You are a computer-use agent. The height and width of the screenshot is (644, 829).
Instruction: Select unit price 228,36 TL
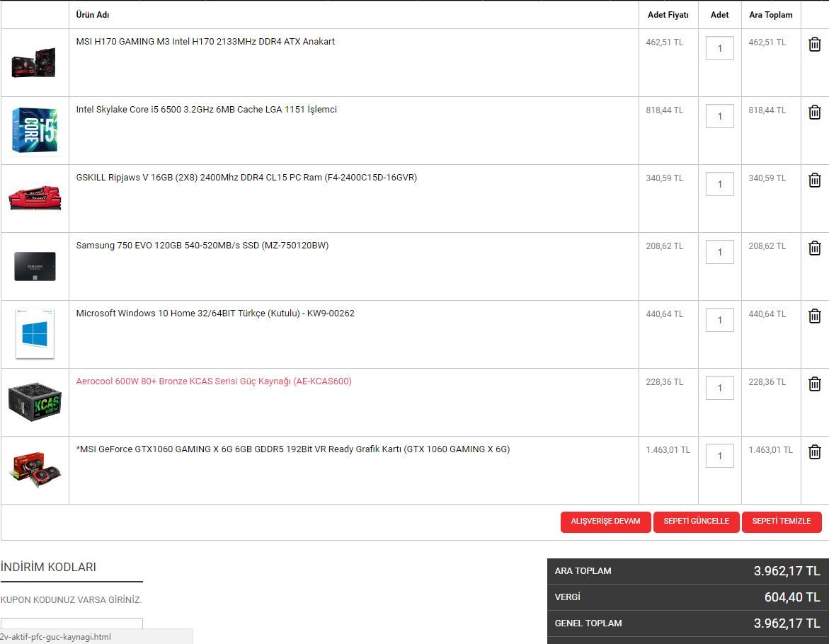coord(665,382)
